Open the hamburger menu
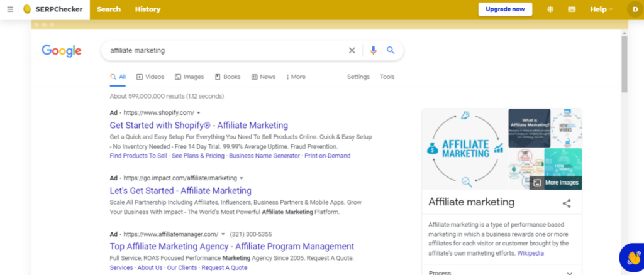This screenshot has width=644, height=275. click(x=10, y=9)
